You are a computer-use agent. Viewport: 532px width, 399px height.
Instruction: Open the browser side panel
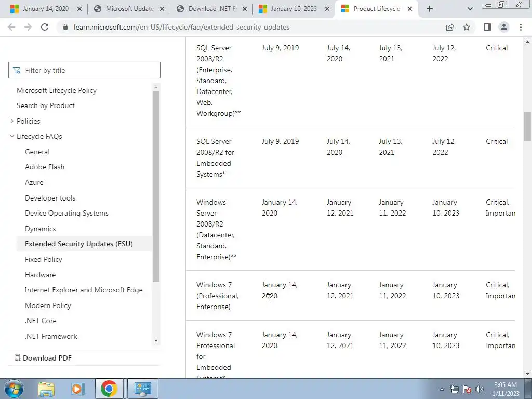(x=487, y=27)
